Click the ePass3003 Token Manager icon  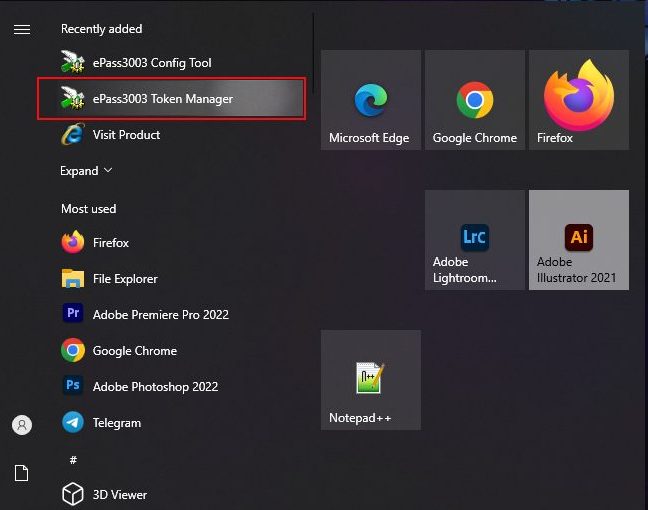coord(73,98)
